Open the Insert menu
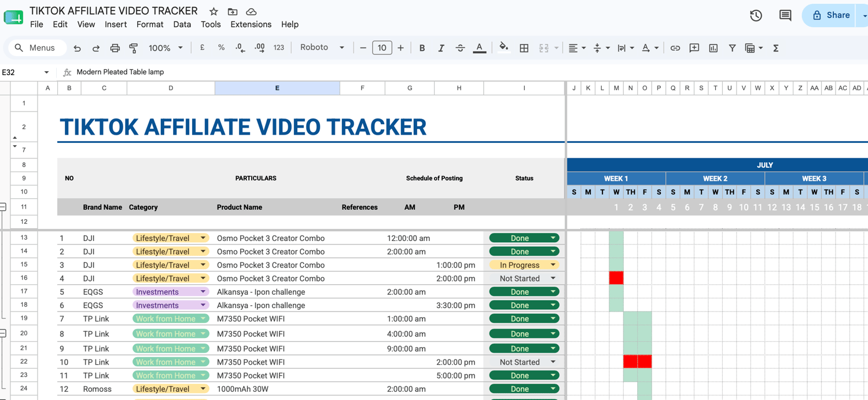This screenshot has height=400, width=868. tap(116, 24)
